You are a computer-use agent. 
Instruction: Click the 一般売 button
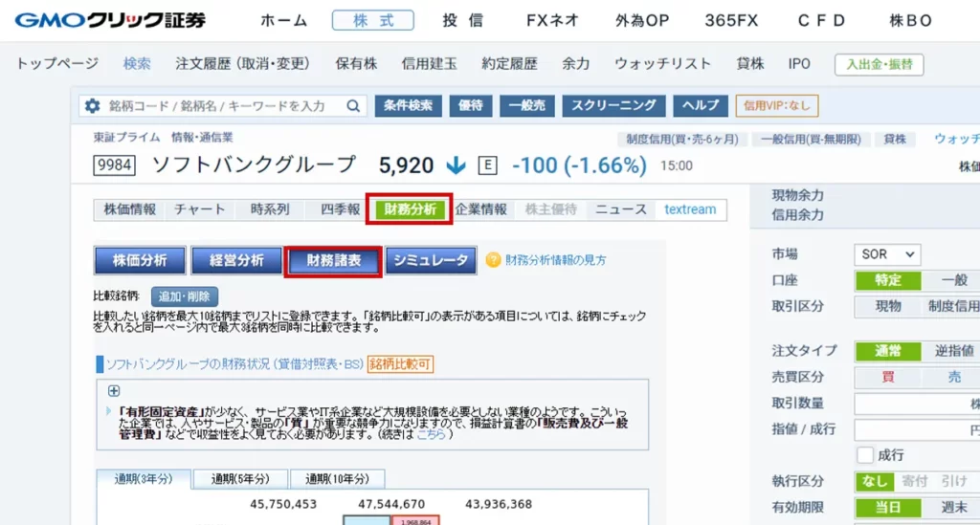527,105
